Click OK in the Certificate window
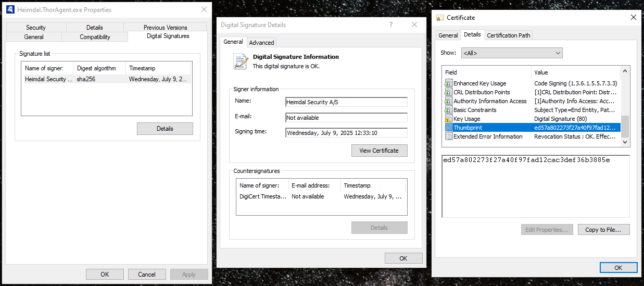Viewport: 644px width, 286px height. pos(618,268)
